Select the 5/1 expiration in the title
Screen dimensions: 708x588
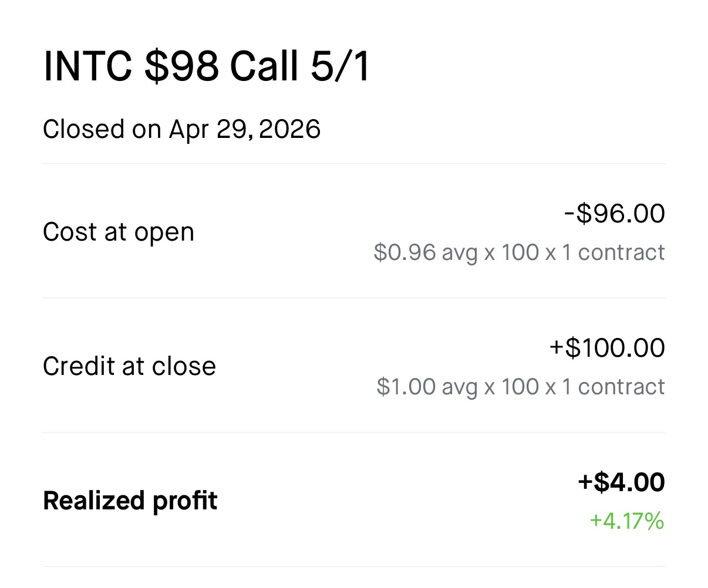pyautogui.click(x=340, y=66)
